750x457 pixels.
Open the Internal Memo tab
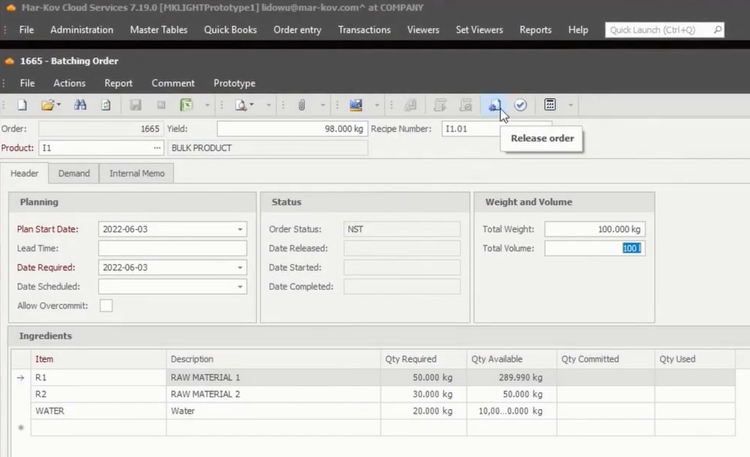(138, 173)
